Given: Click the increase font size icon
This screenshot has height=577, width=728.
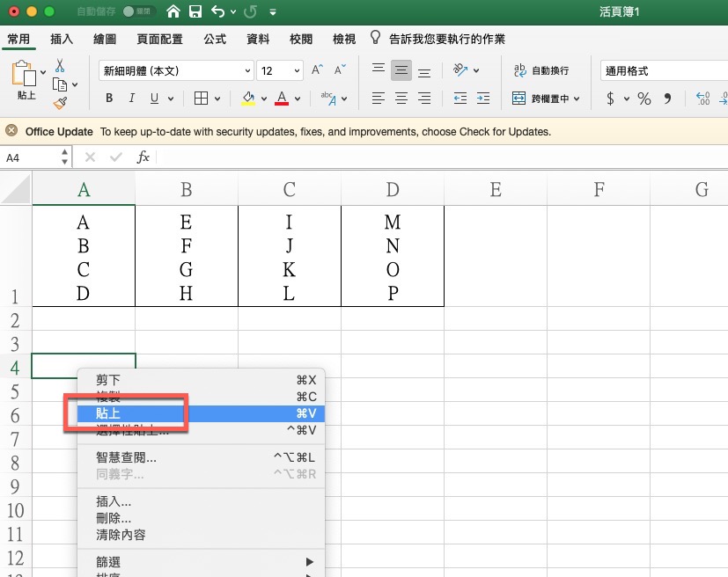Looking at the screenshot, I should pyautogui.click(x=318, y=70).
